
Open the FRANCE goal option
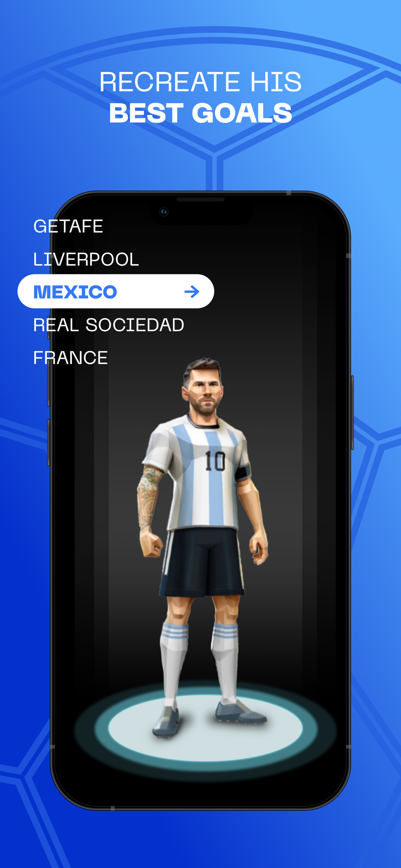pos(70,358)
